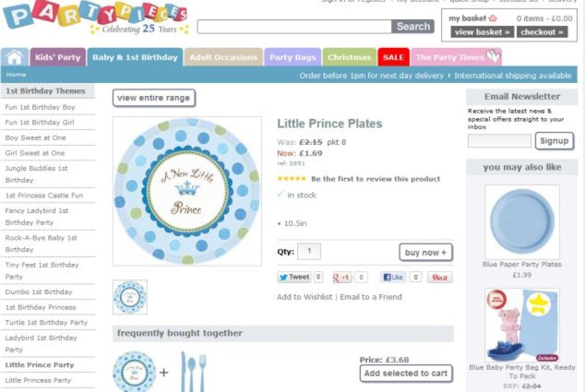Image resolution: width=585 pixels, height=392 pixels.
Task: Click into the quantity input field
Action: pos(309,252)
